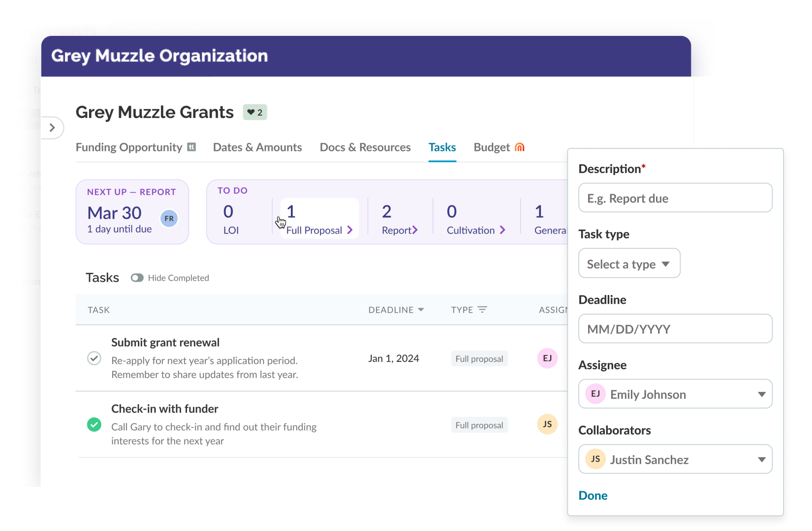Screen dimensions: 812x531
Task: Click Full proposal tag on Check-in with funder
Action: point(479,425)
